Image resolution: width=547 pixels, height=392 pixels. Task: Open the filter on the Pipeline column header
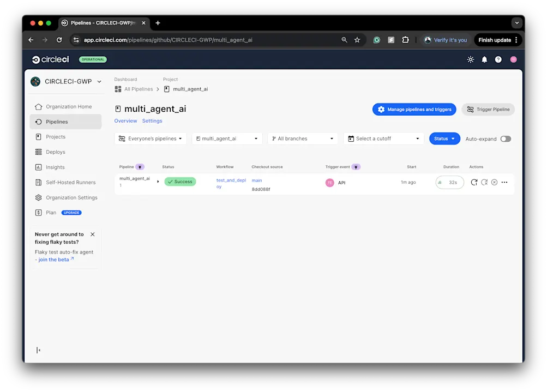click(141, 166)
